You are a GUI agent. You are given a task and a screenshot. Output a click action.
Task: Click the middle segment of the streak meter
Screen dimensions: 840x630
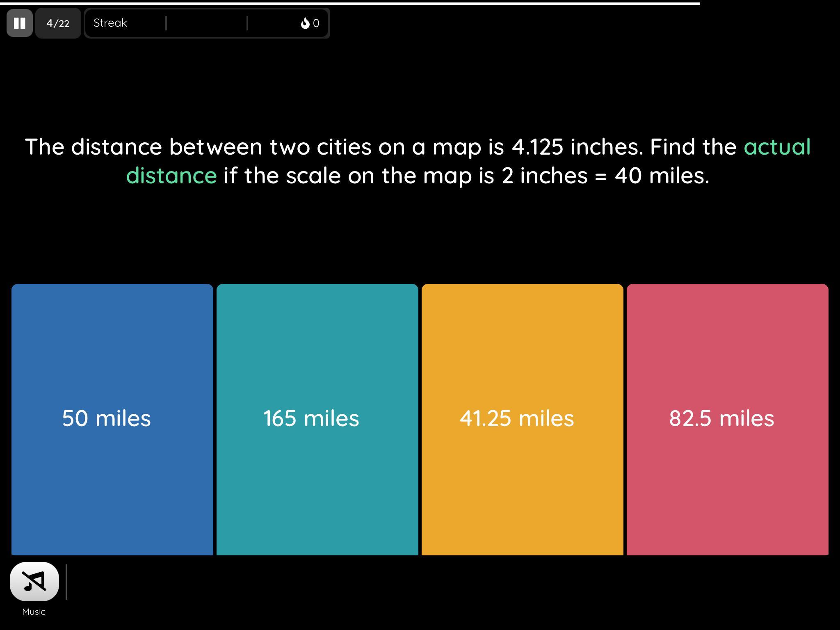[x=207, y=23]
